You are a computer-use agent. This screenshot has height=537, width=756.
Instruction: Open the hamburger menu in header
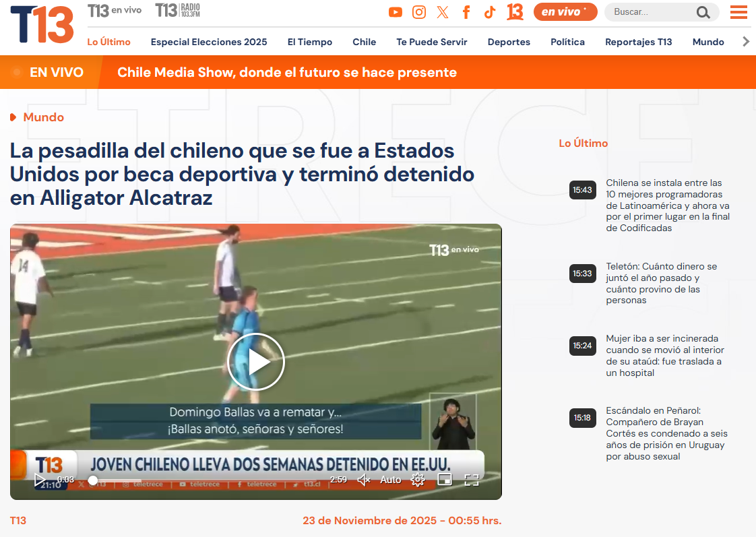click(x=738, y=12)
